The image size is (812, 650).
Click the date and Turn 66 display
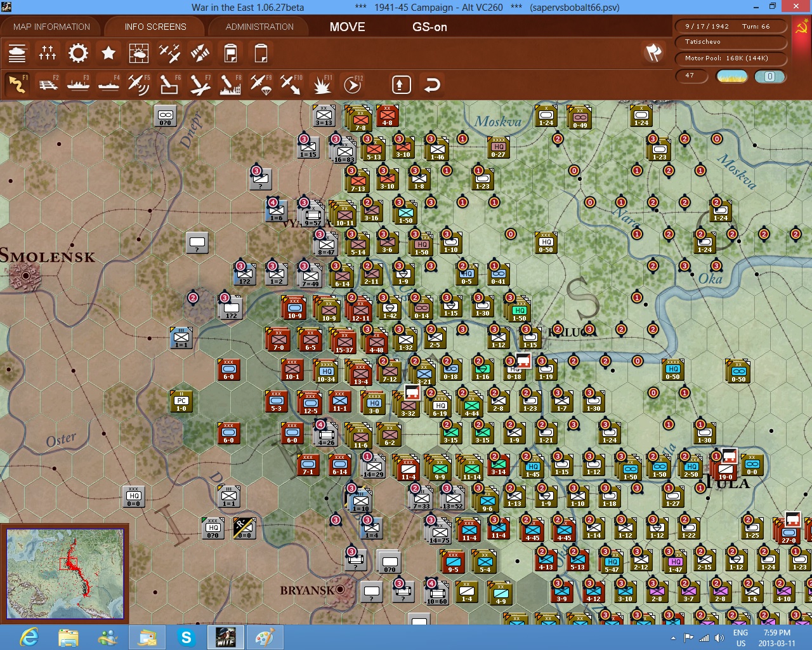tap(730, 26)
